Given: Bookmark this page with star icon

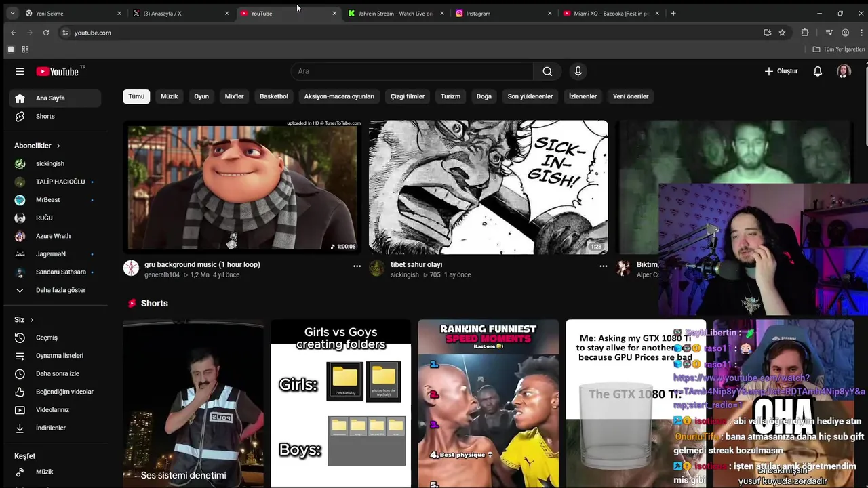Looking at the screenshot, I should [x=782, y=33].
